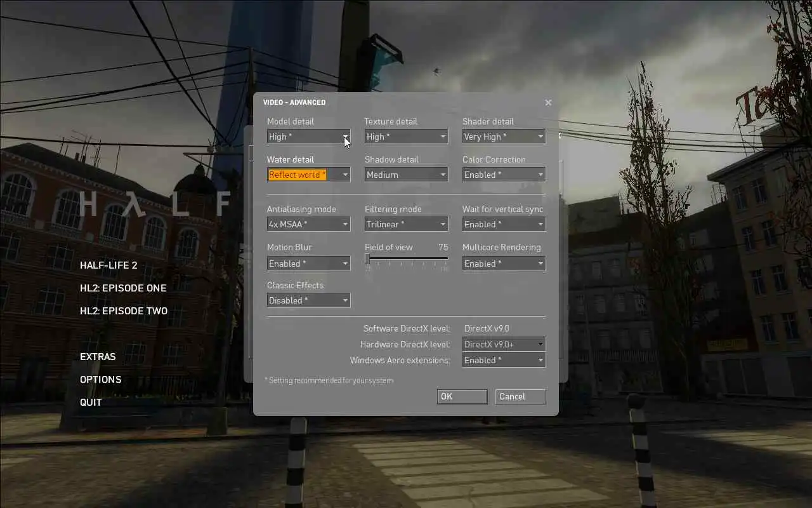The height and width of the screenshot is (508, 812).
Task: Open the Multicore Rendering dropdown
Action: [504, 264]
